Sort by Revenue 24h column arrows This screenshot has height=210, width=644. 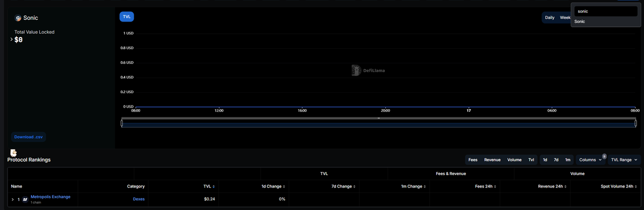pos(566,186)
